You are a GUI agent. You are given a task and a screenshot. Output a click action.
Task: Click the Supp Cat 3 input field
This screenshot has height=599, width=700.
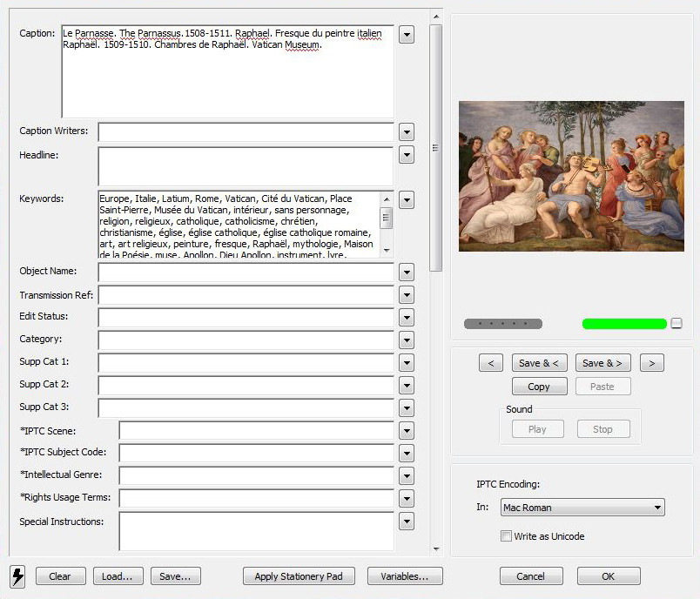[x=246, y=408]
